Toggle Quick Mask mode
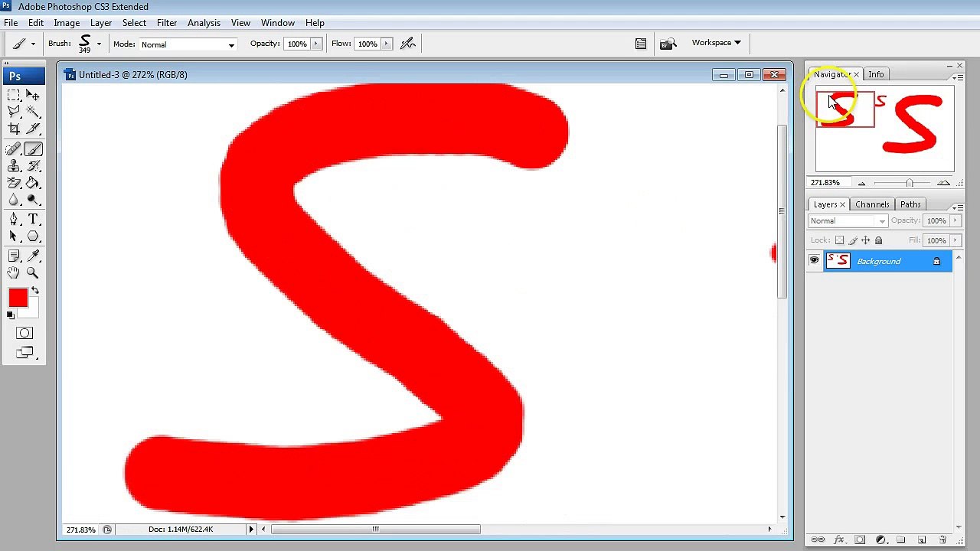This screenshot has width=980, height=551. pos(24,333)
